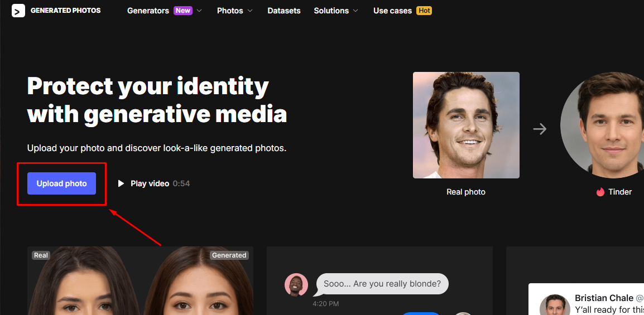Image resolution: width=644 pixels, height=315 pixels.
Task: Click the 0:54 video duration
Action: pyautogui.click(x=181, y=183)
